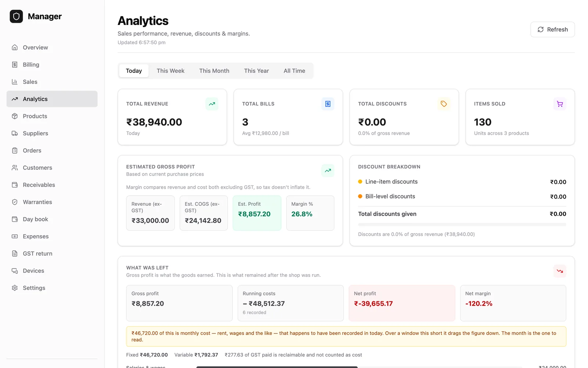Image resolution: width=588 pixels, height=368 pixels.
Task: Click the Warranties shield-check icon
Action: coord(15,202)
